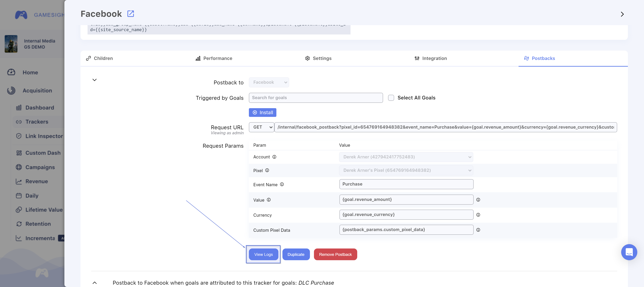Click the Install button
Screen dimensions: 644x287
click(262, 112)
